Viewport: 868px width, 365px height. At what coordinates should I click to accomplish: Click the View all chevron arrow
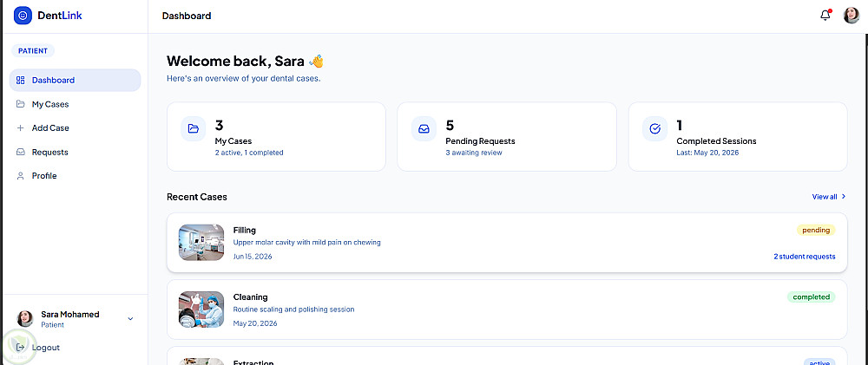(x=843, y=196)
